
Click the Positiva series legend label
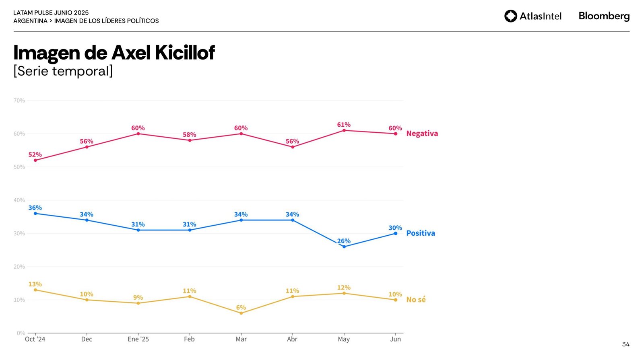421,233
